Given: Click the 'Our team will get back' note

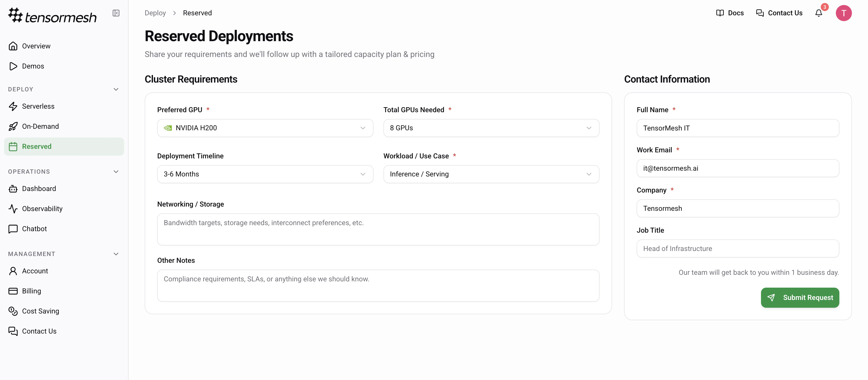Looking at the screenshot, I should [x=758, y=273].
